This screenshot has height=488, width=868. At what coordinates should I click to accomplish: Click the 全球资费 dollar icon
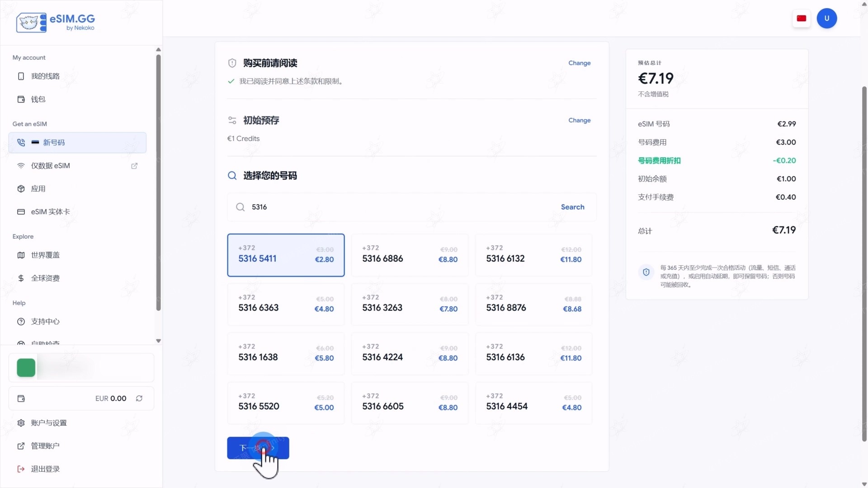tap(21, 278)
